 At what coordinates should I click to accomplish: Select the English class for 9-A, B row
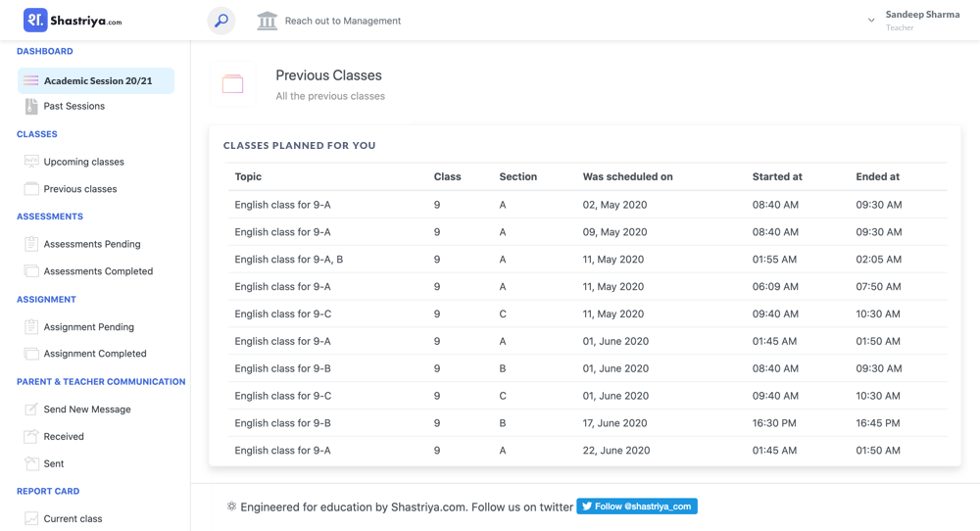point(289,260)
